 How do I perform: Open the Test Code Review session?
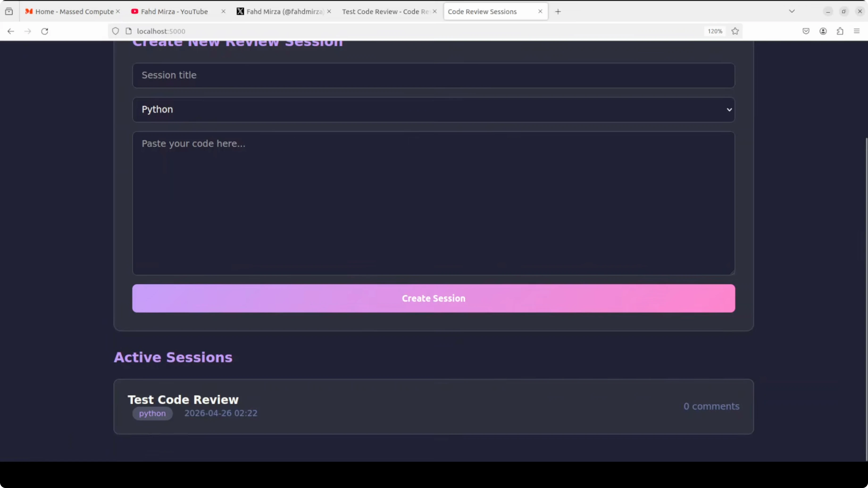pyautogui.click(x=183, y=400)
